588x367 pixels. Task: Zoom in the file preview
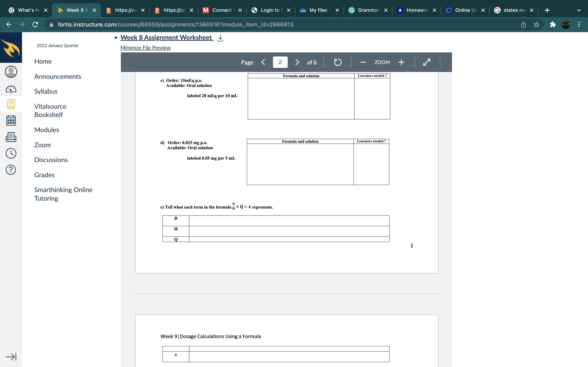pos(401,62)
